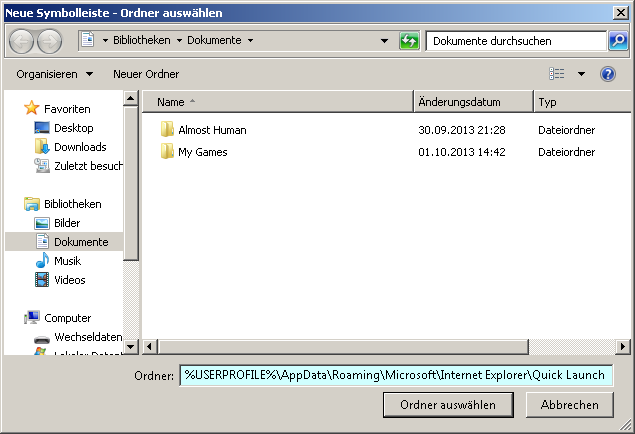Click the Bilder picture icon
Screen dimensions: 635x434
point(42,223)
